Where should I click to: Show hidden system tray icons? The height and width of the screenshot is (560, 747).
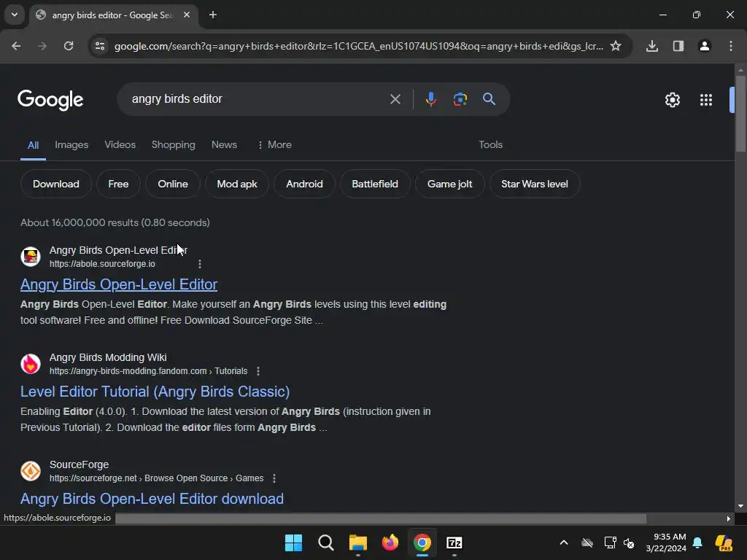click(564, 542)
